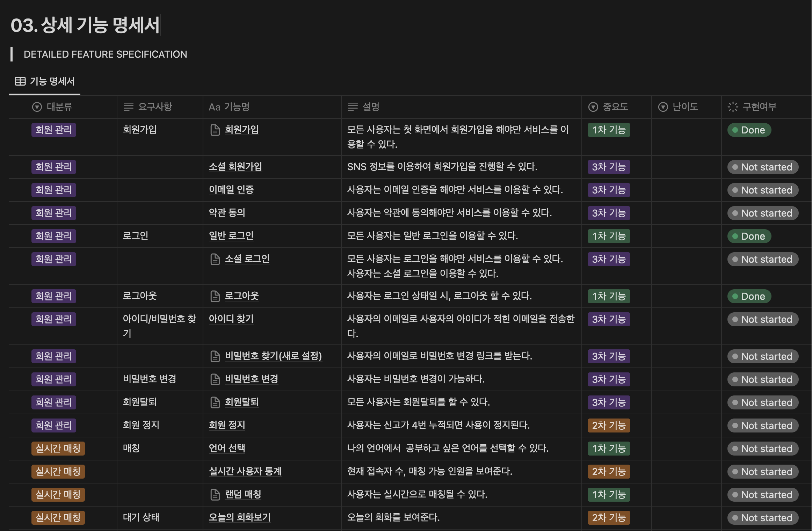Change Not started status for 소셜 회원가입
The width and height of the screenshot is (812, 531).
pos(763,167)
